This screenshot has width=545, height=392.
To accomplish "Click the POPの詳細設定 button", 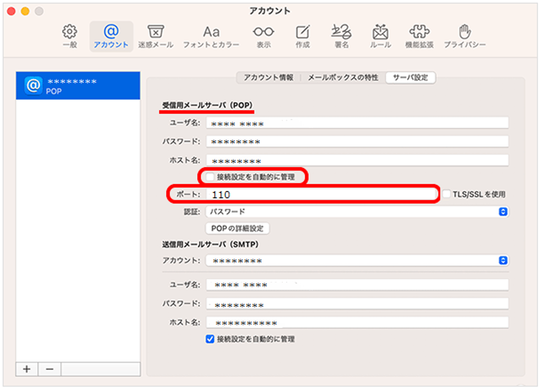I will (x=237, y=228).
